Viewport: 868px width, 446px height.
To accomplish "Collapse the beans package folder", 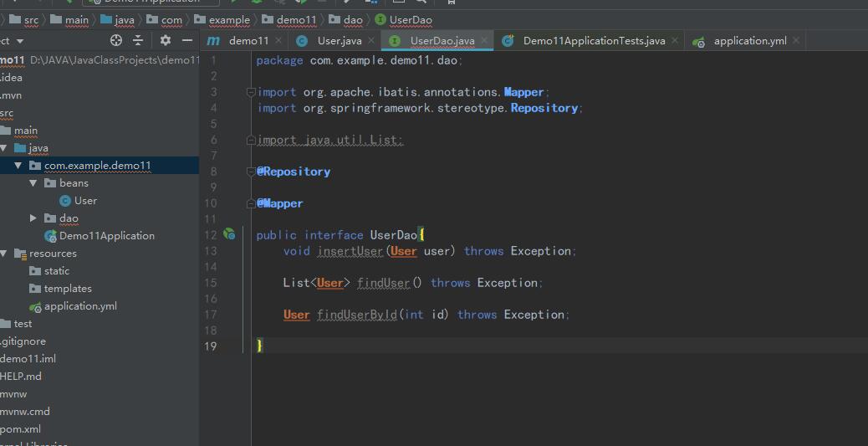I will coord(33,182).
